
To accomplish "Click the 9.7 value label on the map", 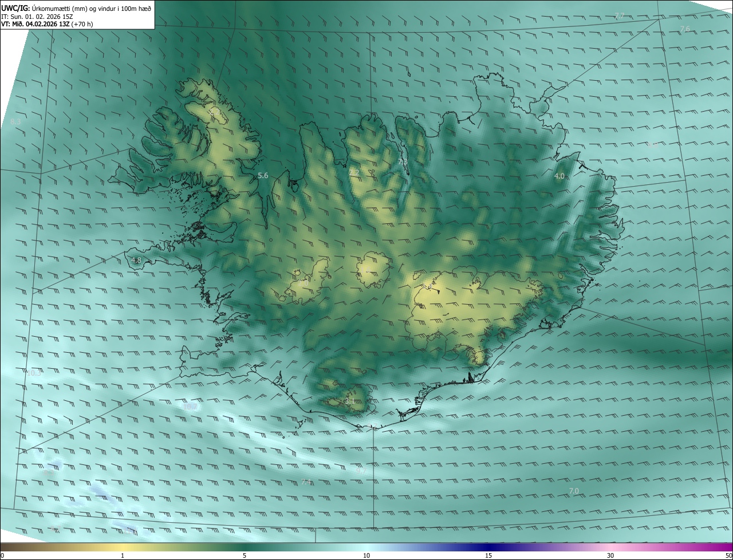I will (x=361, y=471).
